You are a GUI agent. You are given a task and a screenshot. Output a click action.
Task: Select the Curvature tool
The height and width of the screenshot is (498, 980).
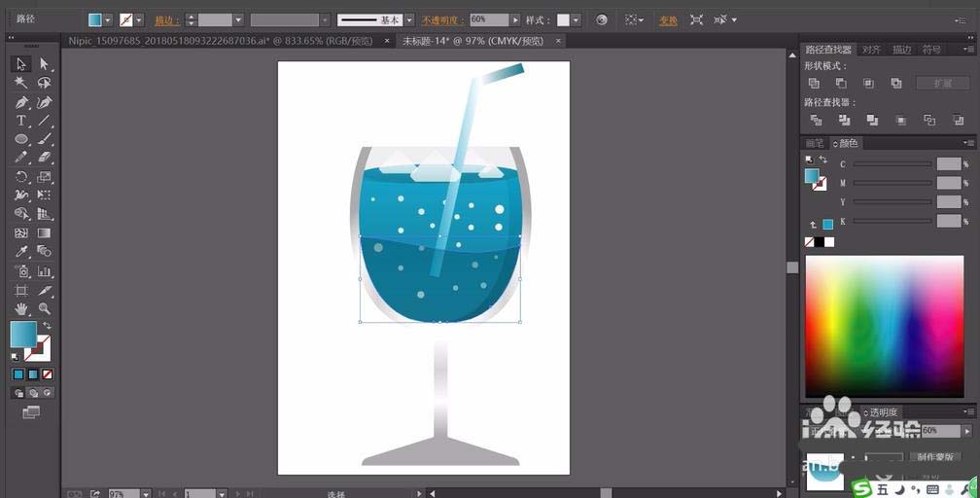[x=44, y=102]
